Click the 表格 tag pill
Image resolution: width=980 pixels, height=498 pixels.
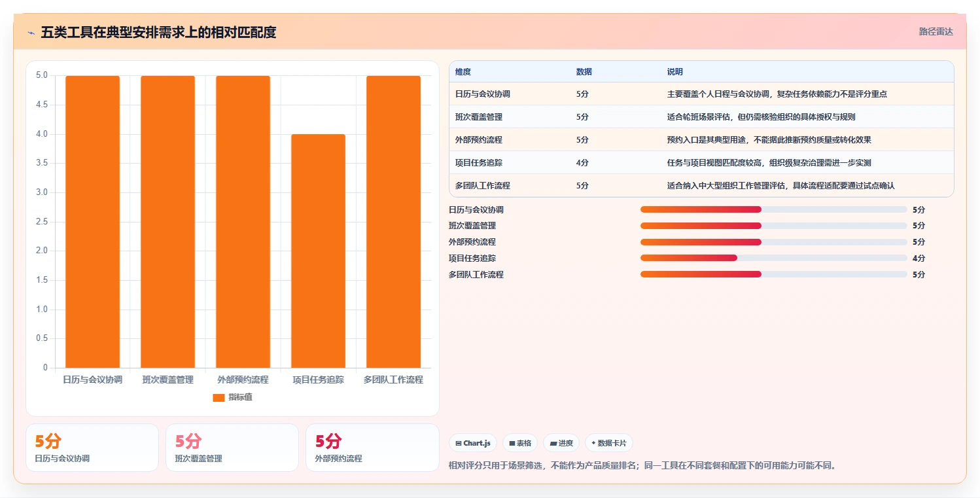[520, 443]
